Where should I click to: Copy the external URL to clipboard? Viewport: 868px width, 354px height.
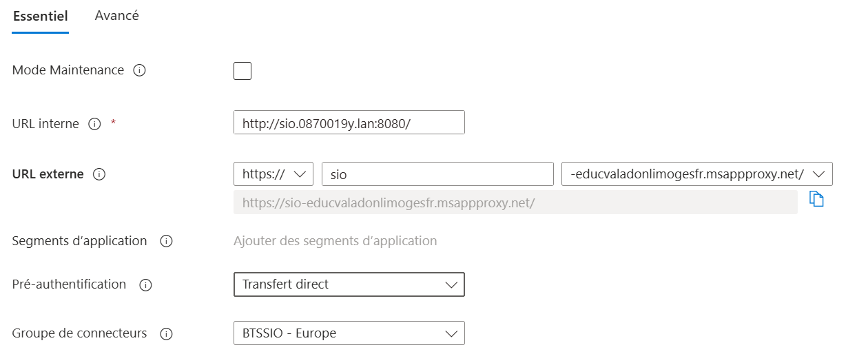point(816,200)
